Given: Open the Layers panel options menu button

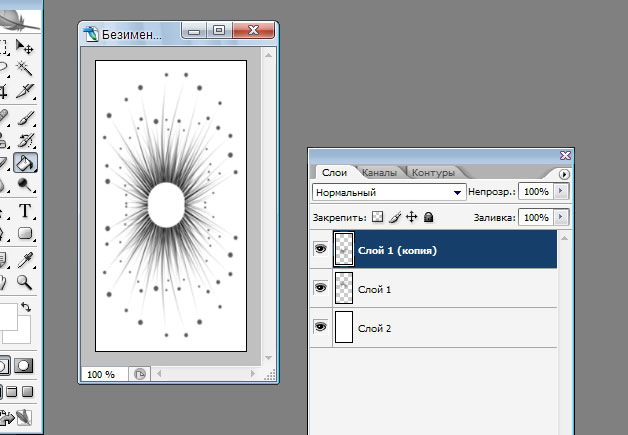Looking at the screenshot, I should [564, 173].
